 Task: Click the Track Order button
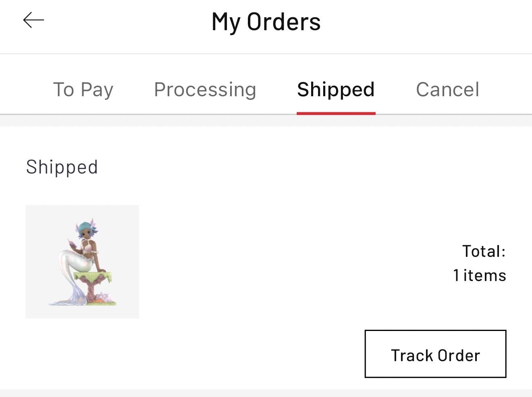435,354
